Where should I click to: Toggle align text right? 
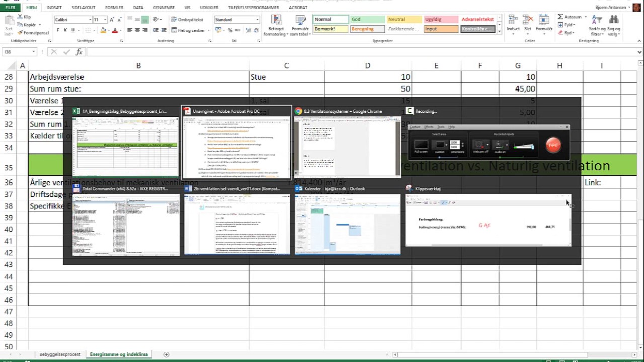click(145, 30)
